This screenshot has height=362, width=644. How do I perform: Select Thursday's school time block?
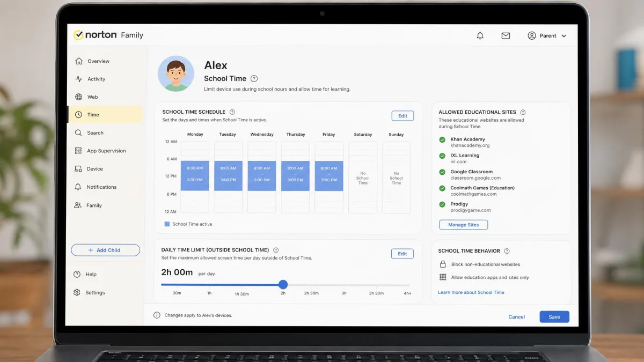[x=295, y=176]
